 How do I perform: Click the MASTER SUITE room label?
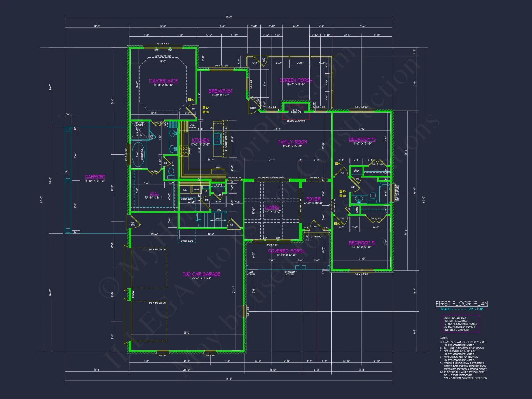163,81
